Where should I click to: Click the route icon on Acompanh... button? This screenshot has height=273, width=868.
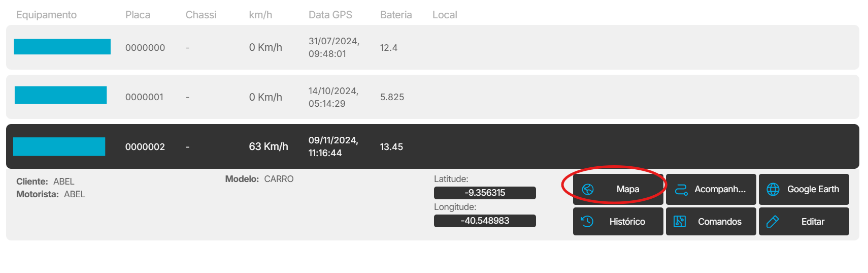[x=681, y=190]
